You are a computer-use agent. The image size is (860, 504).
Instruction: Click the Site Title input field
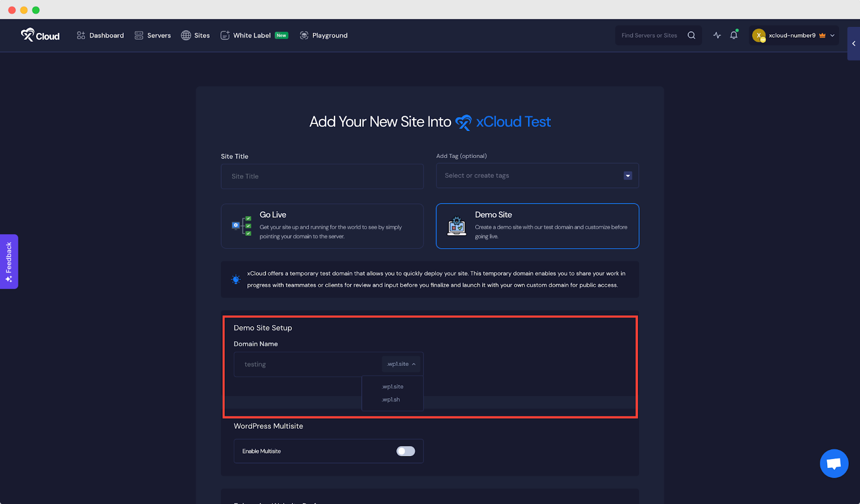[x=322, y=176]
